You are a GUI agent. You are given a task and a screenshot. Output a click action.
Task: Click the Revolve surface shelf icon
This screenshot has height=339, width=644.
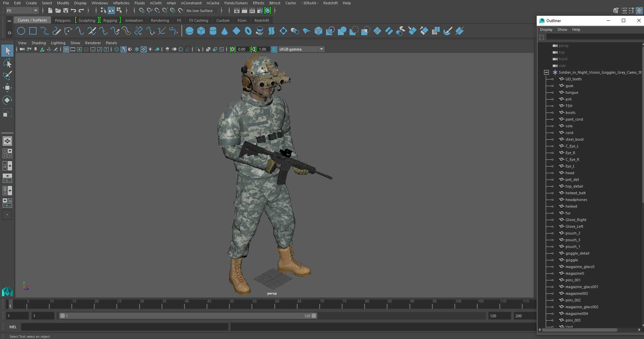tap(260, 31)
